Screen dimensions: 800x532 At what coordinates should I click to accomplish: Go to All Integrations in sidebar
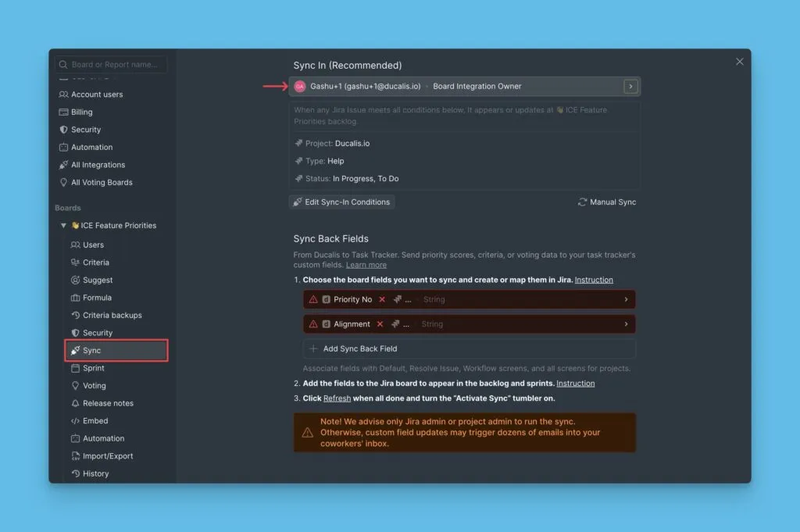coord(98,165)
